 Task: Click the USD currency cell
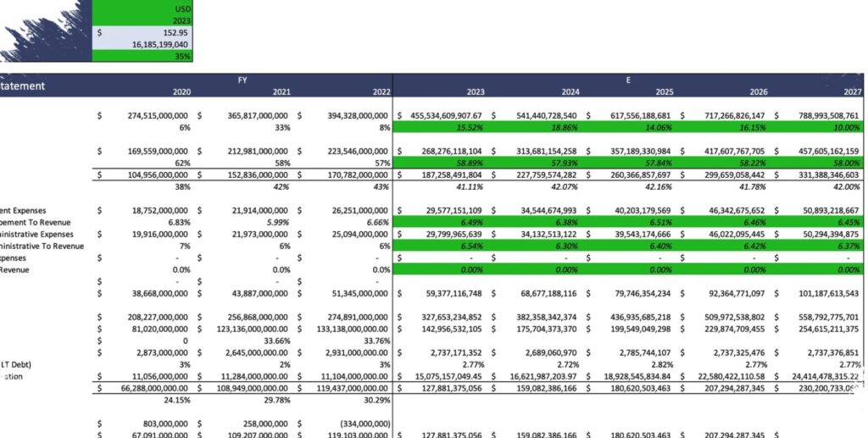(142, 8)
